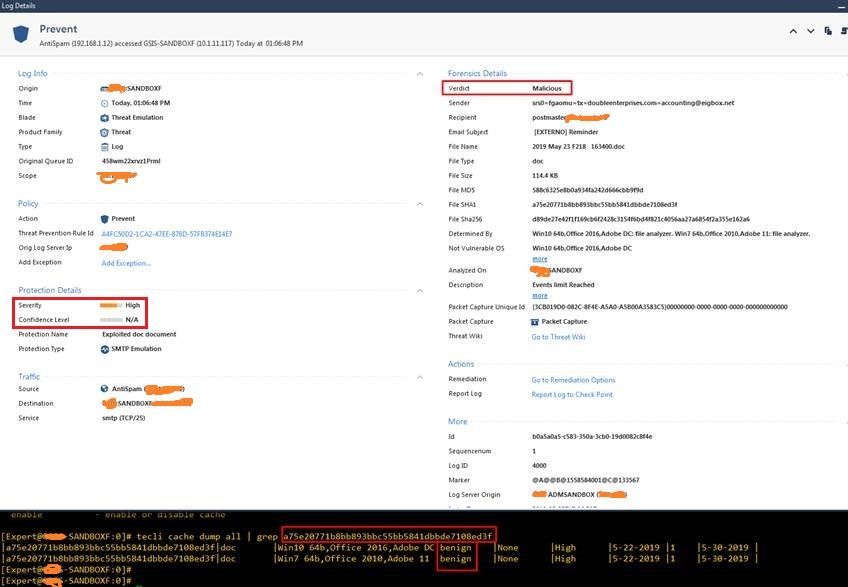
Task: Select the '[EXTERNO] Reminder' email subject
Action: [566, 132]
